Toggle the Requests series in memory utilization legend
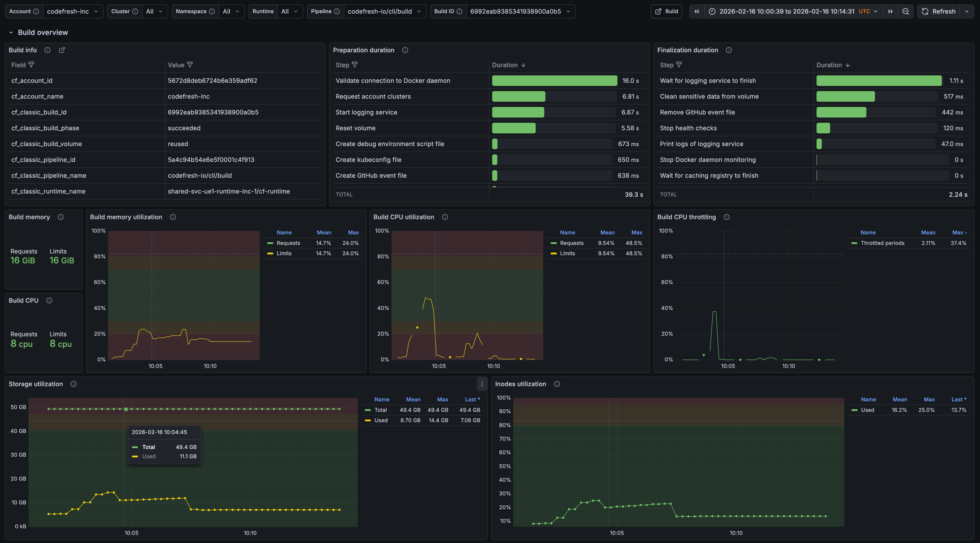The height and width of the screenshot is (543, 980). [x=288, y=243]
